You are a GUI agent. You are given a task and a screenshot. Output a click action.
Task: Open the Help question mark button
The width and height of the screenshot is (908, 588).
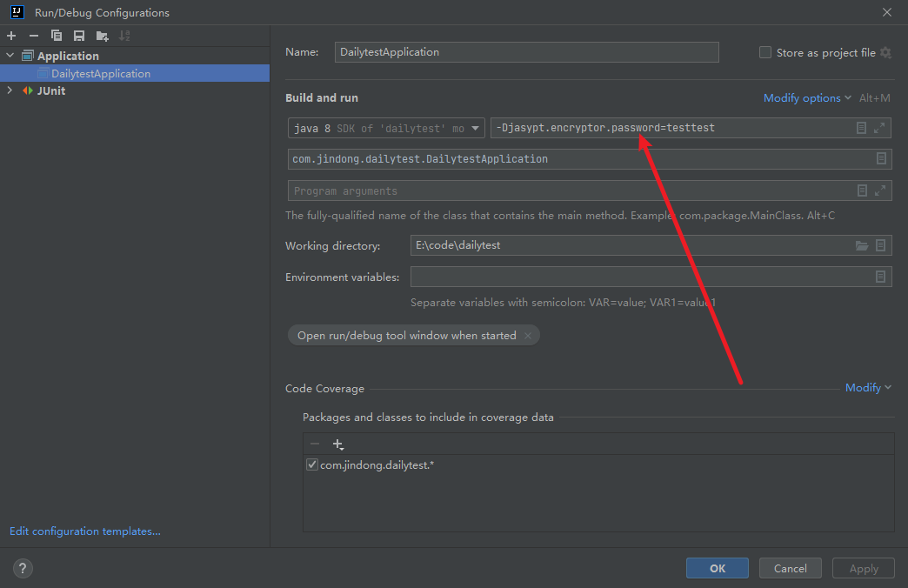[23, 568]
